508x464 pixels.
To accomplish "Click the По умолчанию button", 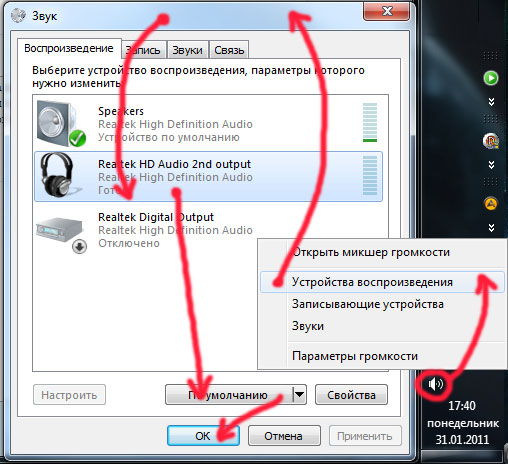I will 229,395.
